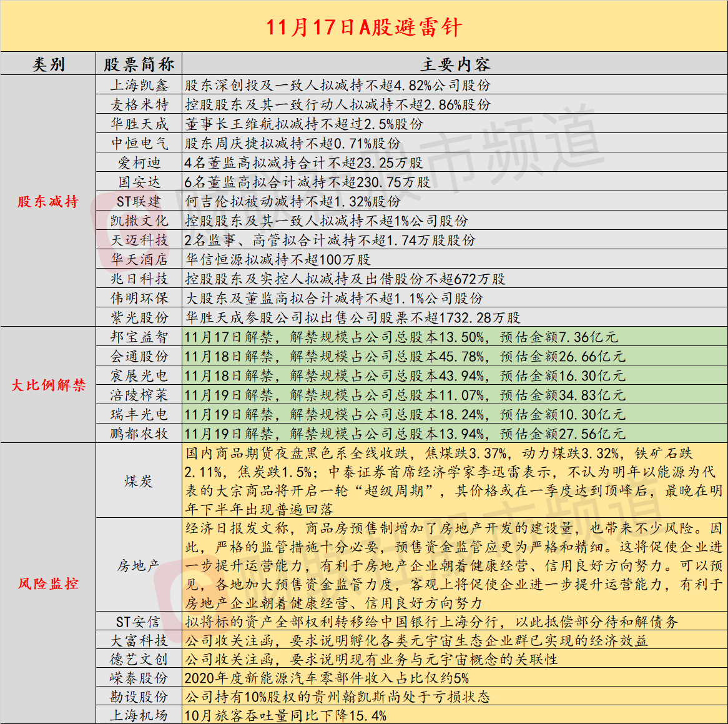Click text 公司持有10%股权的贵州翰凯斯尚处于亏损状态

pyautogui.click(x=338, y=697)
